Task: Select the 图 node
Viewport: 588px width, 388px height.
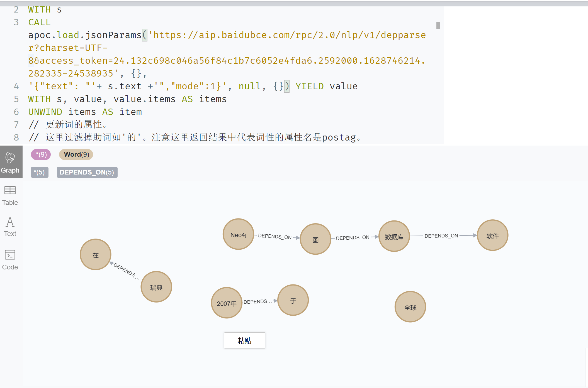Action: pyautogui.click(x=315, y=239)
